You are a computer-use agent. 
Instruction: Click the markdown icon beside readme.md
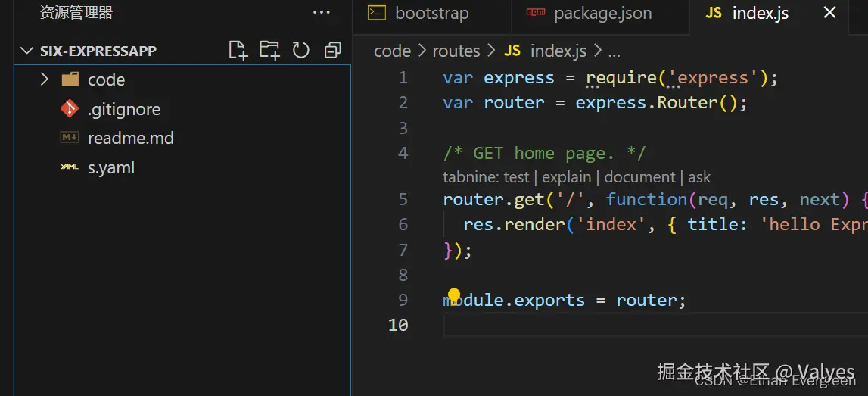tap(70, 137)
